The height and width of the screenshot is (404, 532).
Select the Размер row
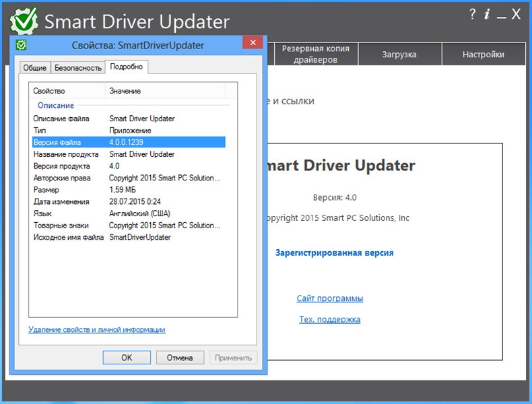tap(129, 190)
